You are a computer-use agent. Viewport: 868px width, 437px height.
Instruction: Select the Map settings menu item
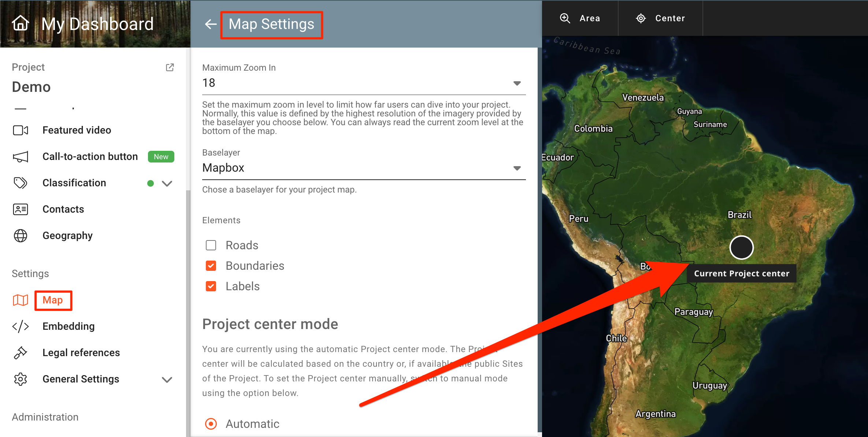pyautogui.click(x=53, y=300)
